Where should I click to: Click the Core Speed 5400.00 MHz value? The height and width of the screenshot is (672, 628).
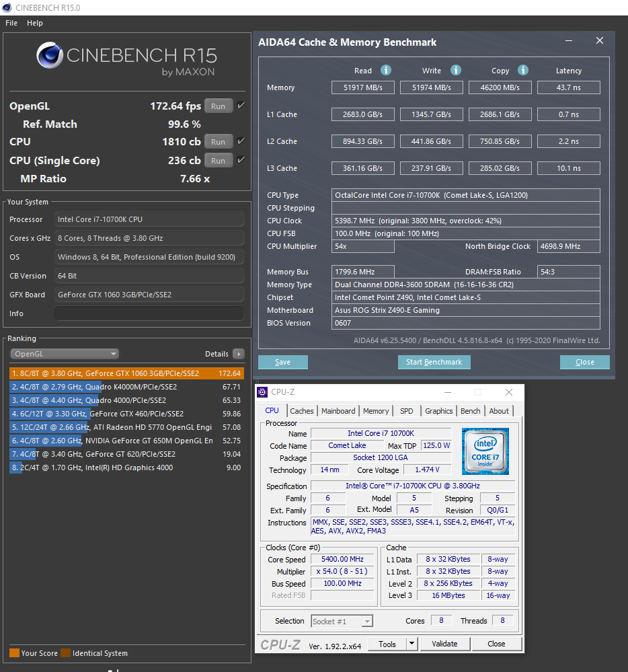(x=342, y=559)
